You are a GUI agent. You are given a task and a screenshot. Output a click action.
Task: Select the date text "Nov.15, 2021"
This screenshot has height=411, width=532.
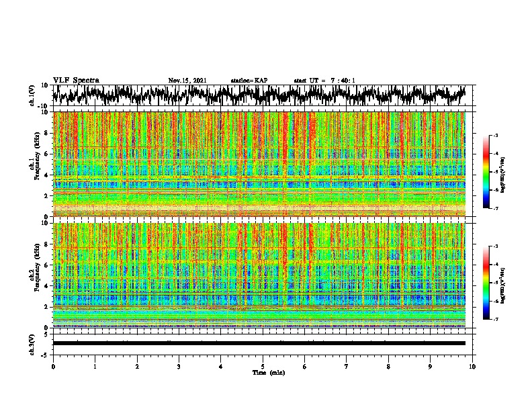tap(187, 81)
